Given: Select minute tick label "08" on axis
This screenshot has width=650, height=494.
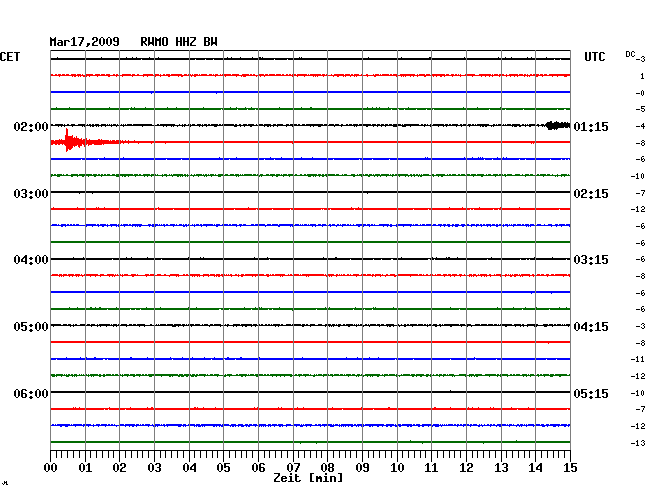Looking at the screenshot, I should tap(327, 467).
